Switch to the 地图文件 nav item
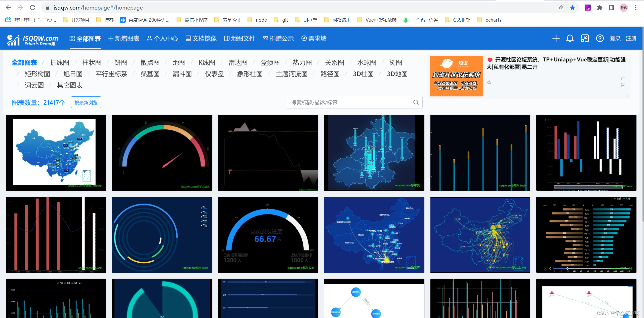The height and width of the screenshot is (318, 644). [239, 39]
